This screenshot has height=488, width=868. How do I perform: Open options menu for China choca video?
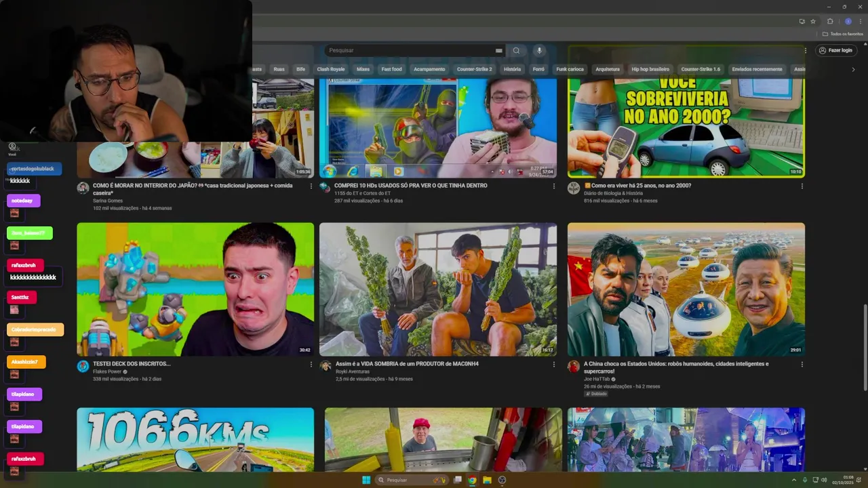802,364
